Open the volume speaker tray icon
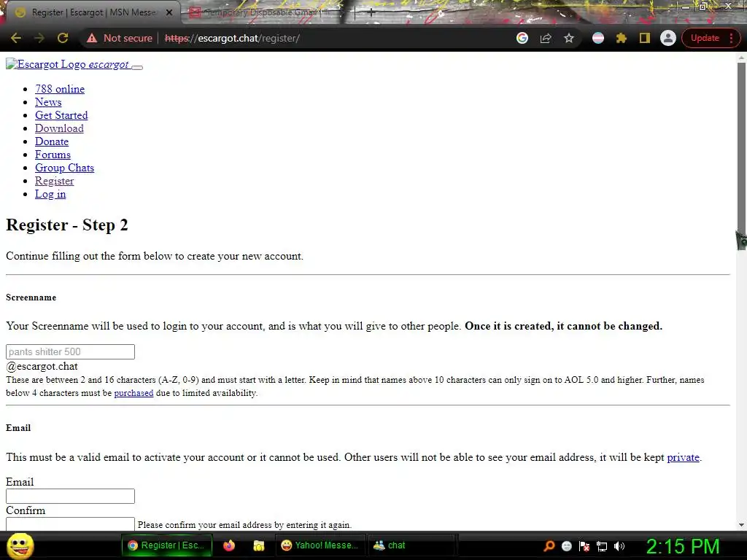This screenshot has height=560, width=747. click(619, 545)
